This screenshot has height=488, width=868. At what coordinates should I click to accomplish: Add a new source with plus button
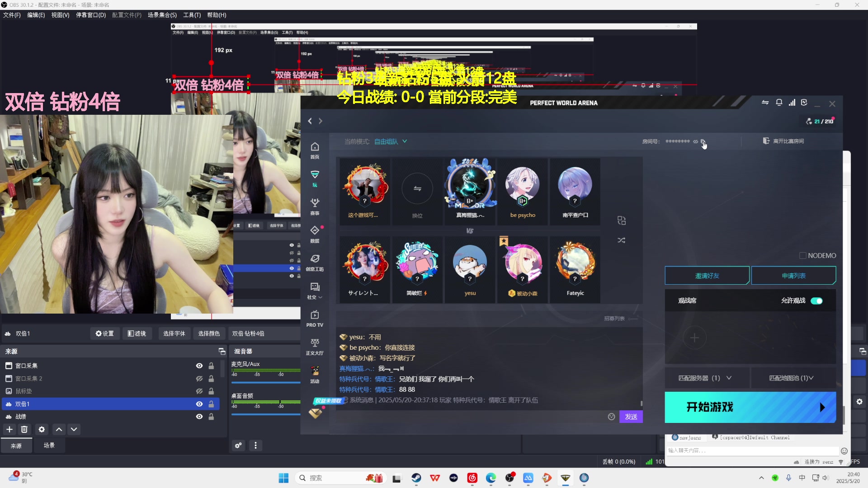point(9,429)
